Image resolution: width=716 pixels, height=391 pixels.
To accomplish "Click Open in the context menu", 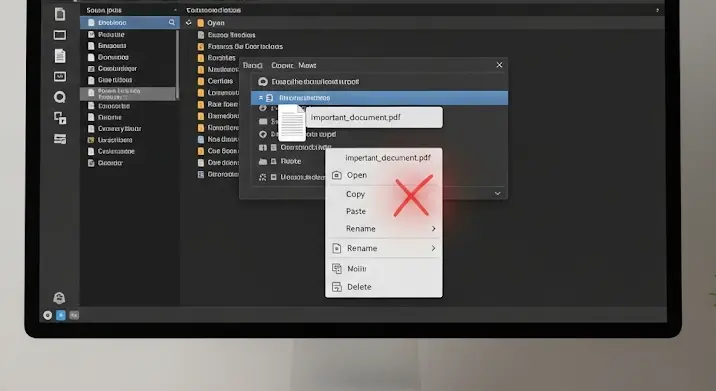I will click(x=357, y=175).
